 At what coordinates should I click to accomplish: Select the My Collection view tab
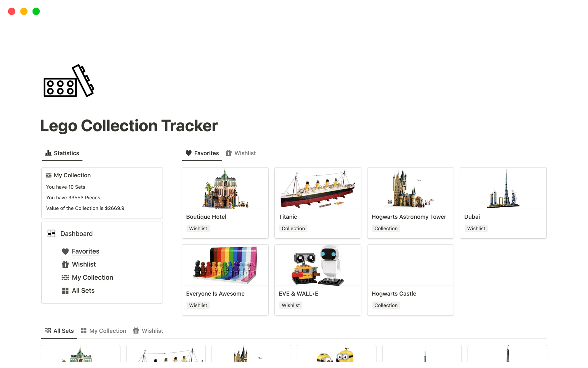point(107,331)
